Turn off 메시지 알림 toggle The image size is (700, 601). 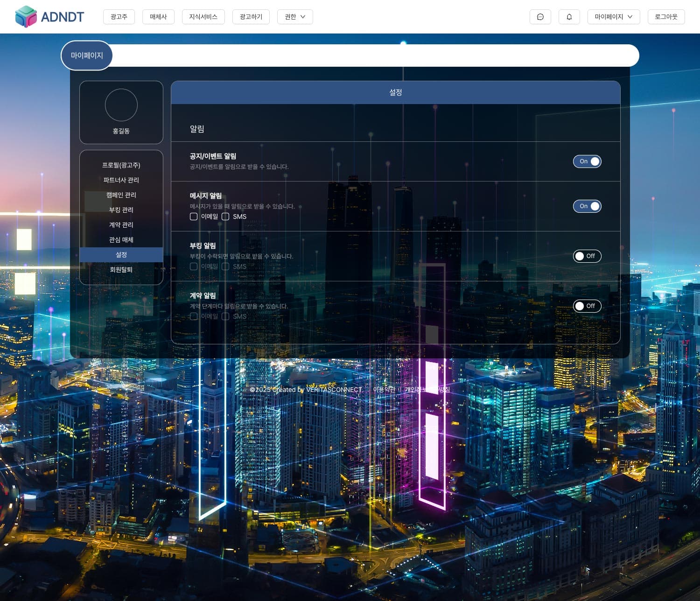coord(587,206)
